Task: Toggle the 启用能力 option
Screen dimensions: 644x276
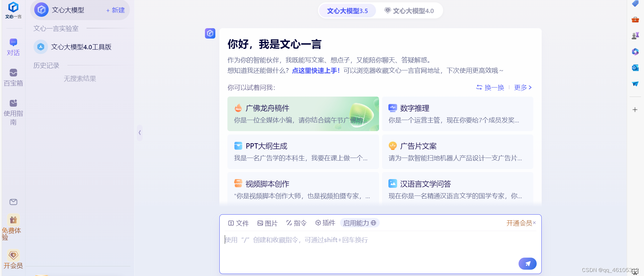Action: pos(360,223)
